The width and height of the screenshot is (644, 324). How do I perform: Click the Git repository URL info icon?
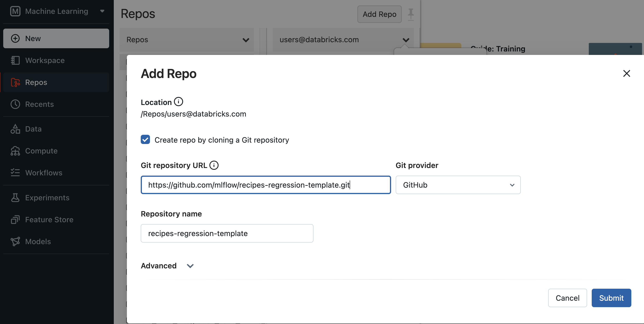[x=214, y=165]
